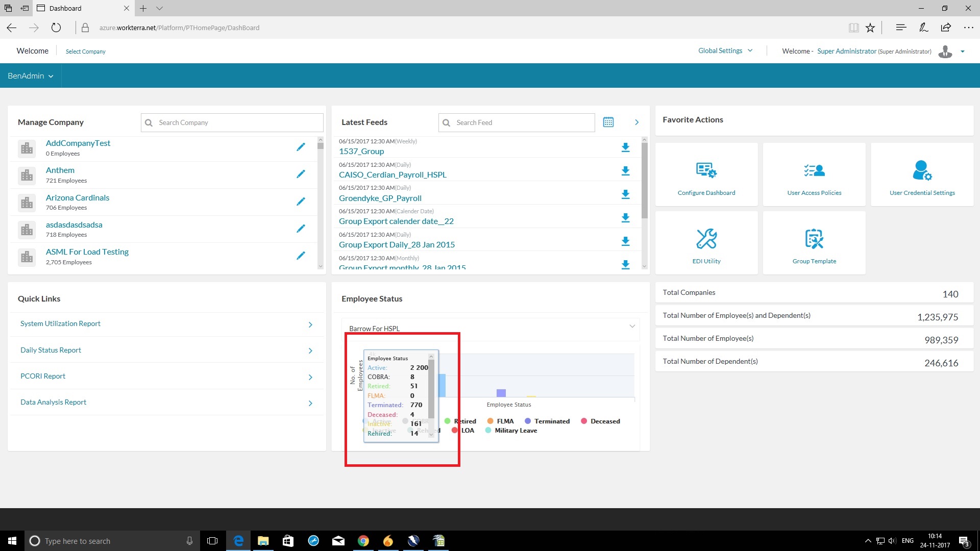Expand the Barrow For HSPL company selector
The height and width of the screenshot is (551, 980).
(x=490, y=329)
